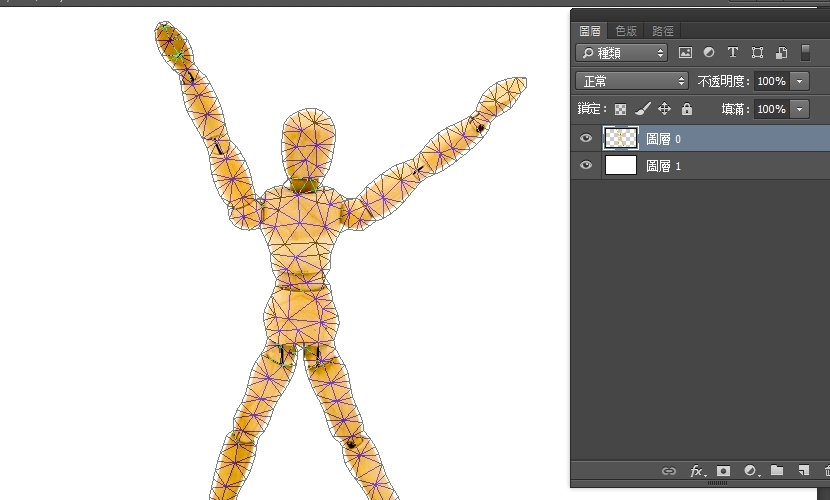Open the 種類 filter type dropdown

622,53
